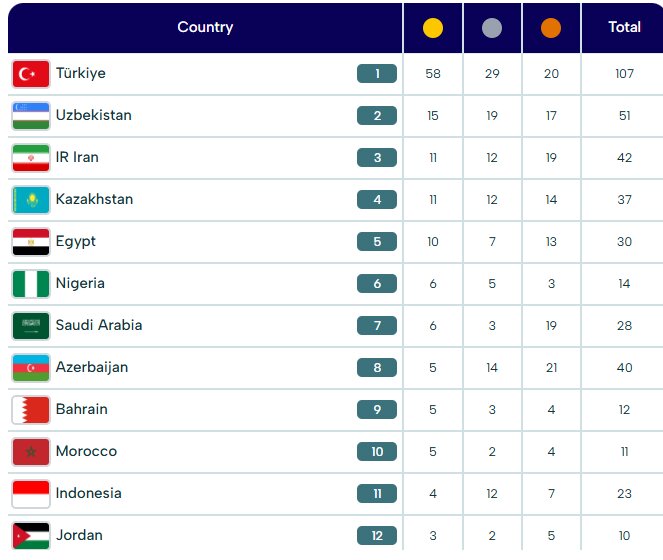The width and height of the screenshot is (663, 560).
Task: Open the Türkiye country name link
Action: pos(81,74)
